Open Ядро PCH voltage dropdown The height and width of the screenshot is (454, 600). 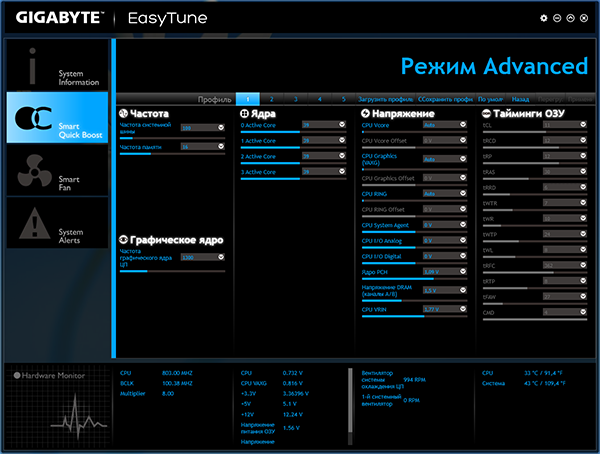point(463,271)
